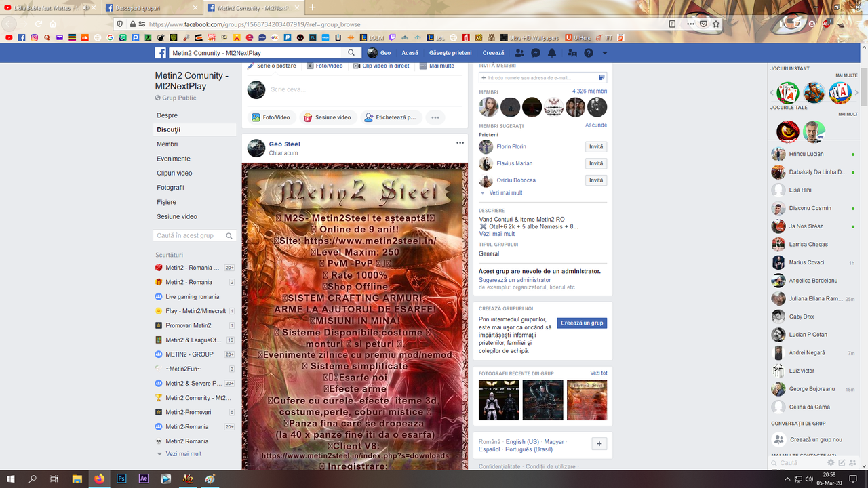Viewport: 868px width, 488px height.
Task: Open the 4.326 membri link
Action: [x=589, y=91]
